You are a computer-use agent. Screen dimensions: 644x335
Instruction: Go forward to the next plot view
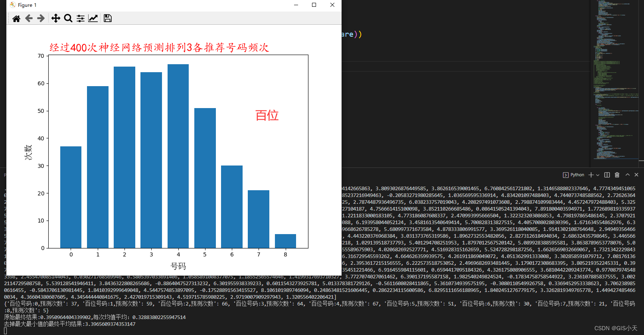(41, 18)
